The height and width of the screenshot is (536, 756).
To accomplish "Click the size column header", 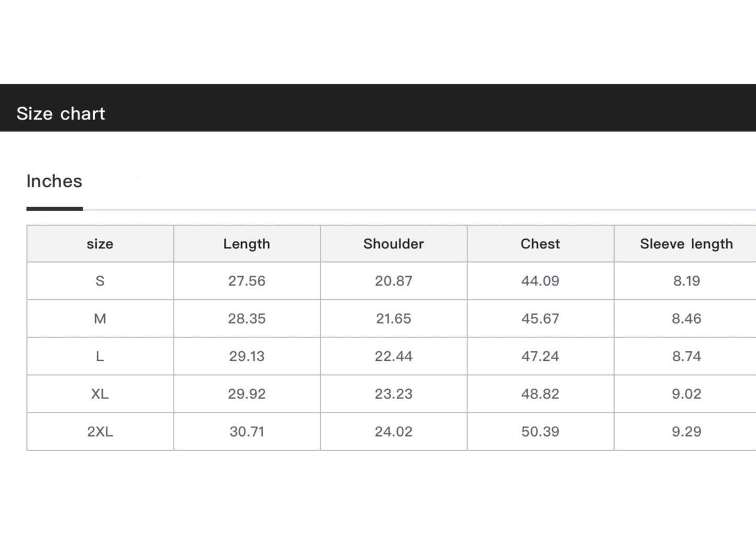I will (100, 244).
